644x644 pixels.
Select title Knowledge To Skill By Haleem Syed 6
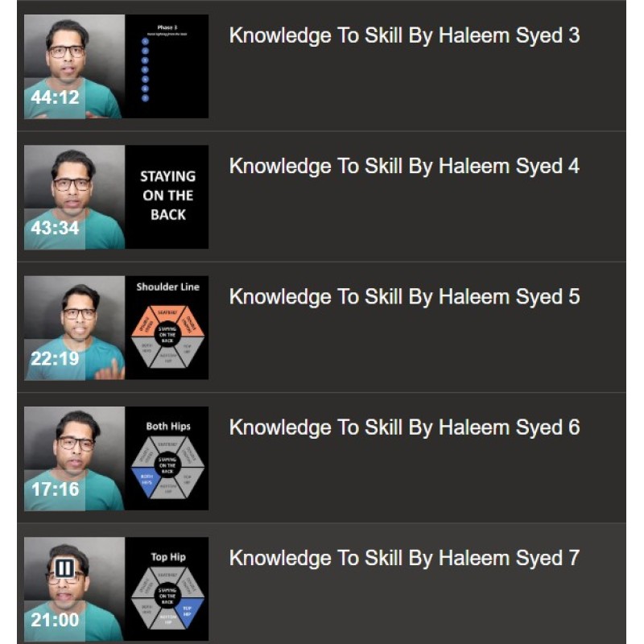coord(405,427)
